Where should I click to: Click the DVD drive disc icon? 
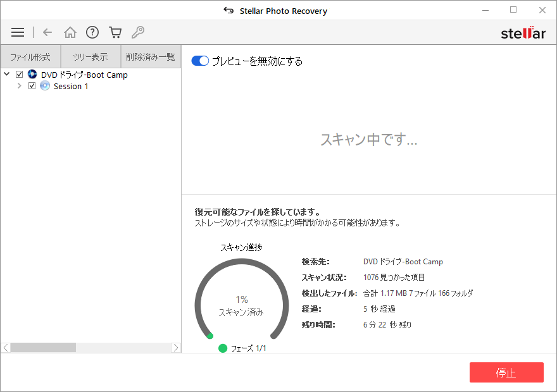[x=32, y=74]
